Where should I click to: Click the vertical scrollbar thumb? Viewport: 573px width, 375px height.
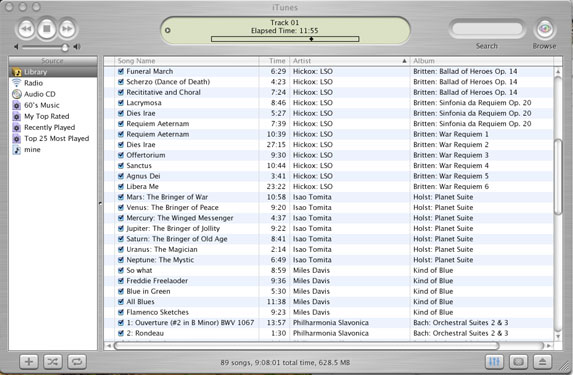pyautogui.click(x=558, y=177)
